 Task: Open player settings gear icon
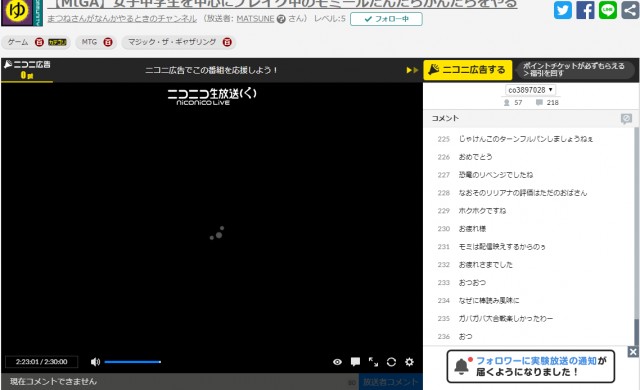coord(409,362)
